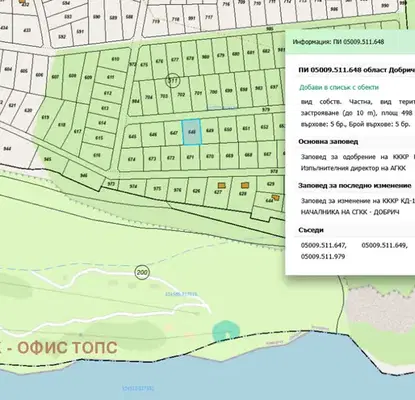Select parcel 676 on the map

tap(160, 61)
